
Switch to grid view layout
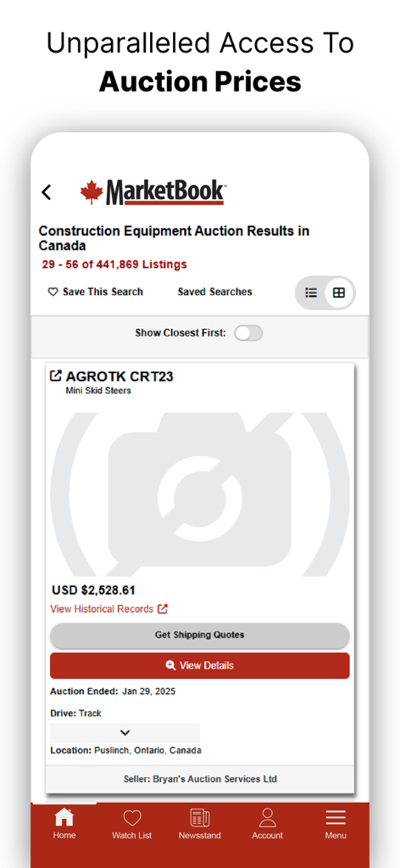pos(339,292)
